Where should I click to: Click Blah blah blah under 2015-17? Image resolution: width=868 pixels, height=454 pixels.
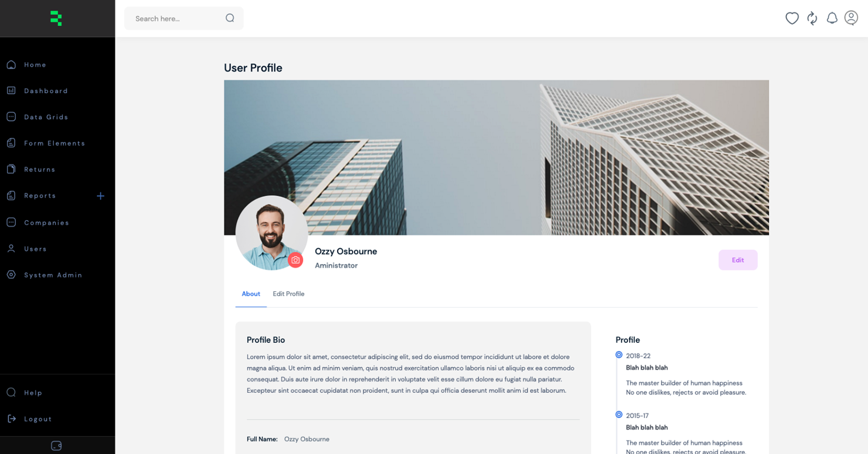tap(647, 427)
